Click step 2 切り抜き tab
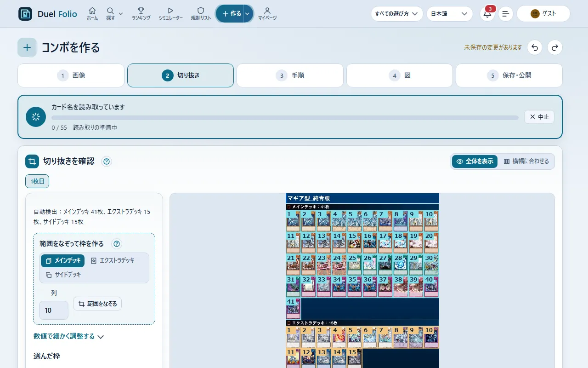 click(181, 75)
